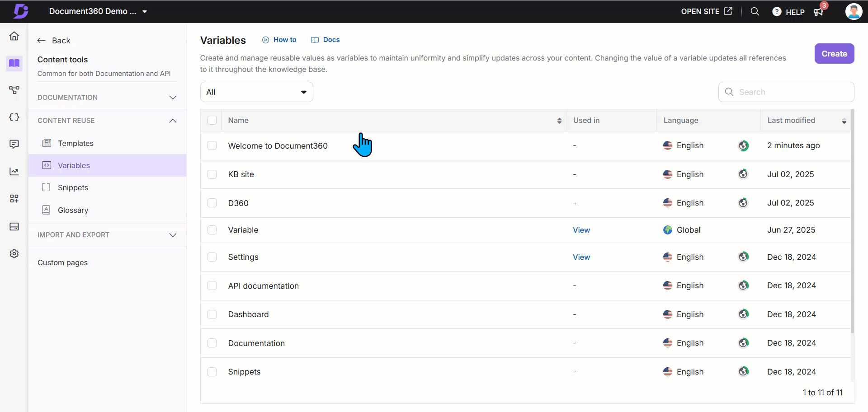
Task: Click the Document360 logo
Action: [20, 11]
